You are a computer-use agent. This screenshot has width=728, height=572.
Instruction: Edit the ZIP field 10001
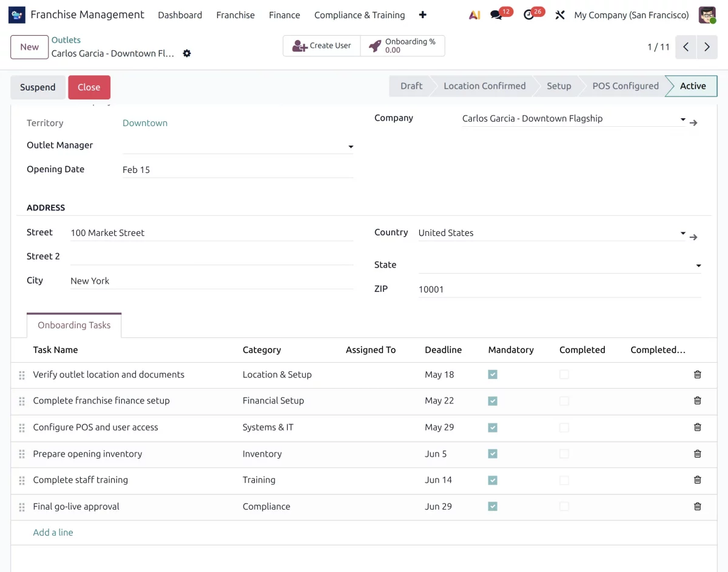[x=559, y=289]
